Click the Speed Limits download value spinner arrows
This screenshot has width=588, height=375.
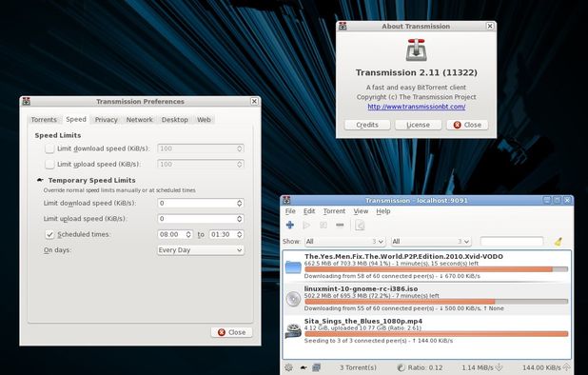point(239,148)
